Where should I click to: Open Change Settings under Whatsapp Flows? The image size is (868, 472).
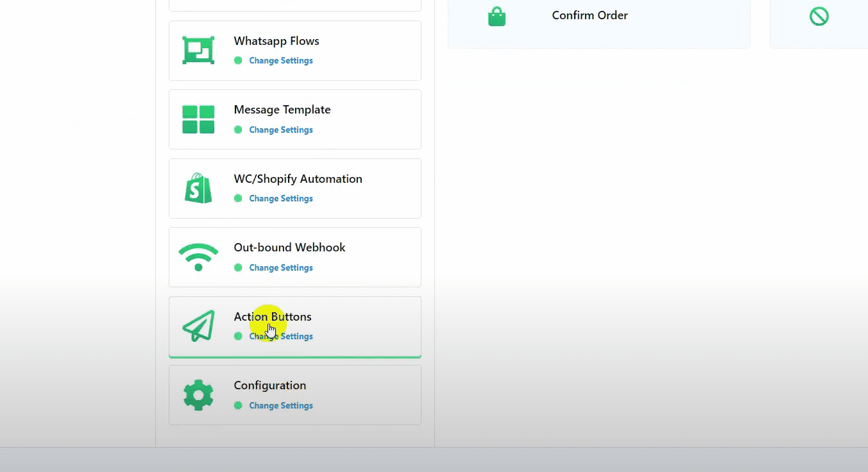[280, 61]
